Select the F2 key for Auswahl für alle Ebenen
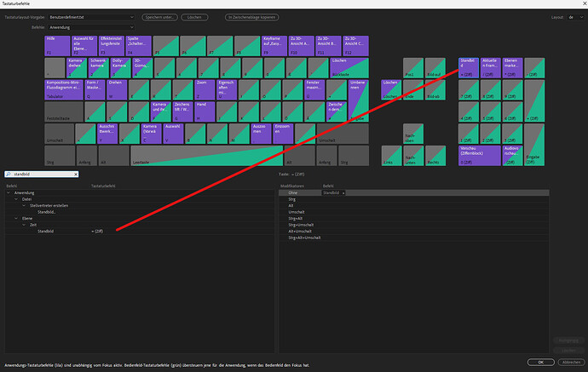The image size is (588, 372). click(x=84, y=46)
